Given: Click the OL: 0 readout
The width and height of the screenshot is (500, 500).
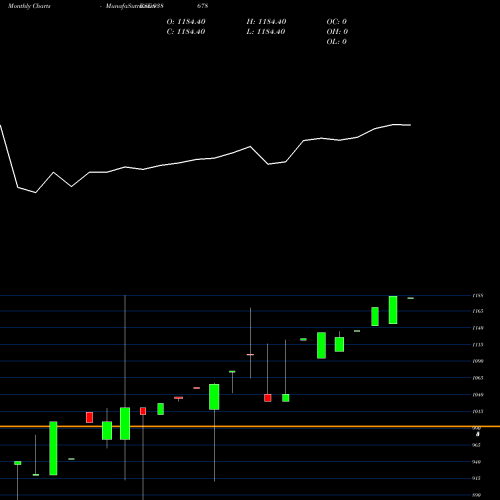Looking at the screenshot, I should (x=337, y=42).
